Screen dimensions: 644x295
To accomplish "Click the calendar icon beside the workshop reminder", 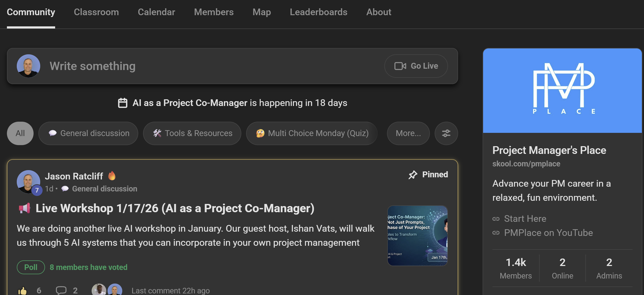I will point(123,103).
